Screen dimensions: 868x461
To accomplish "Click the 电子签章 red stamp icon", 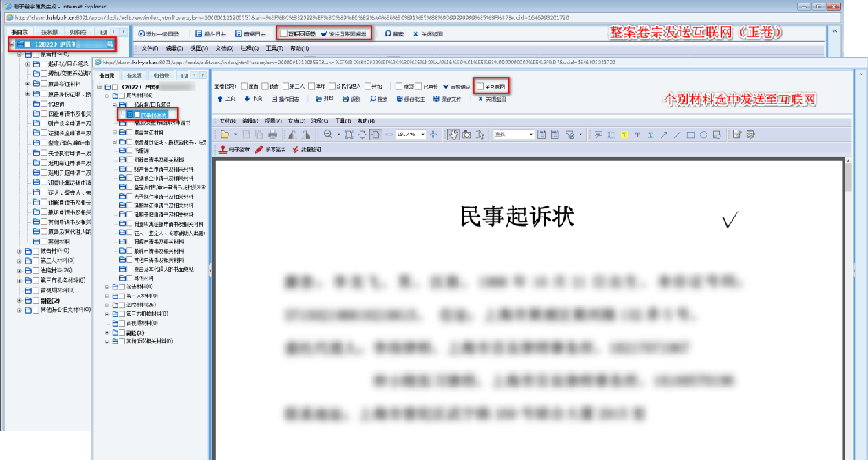I will [222, 150].
